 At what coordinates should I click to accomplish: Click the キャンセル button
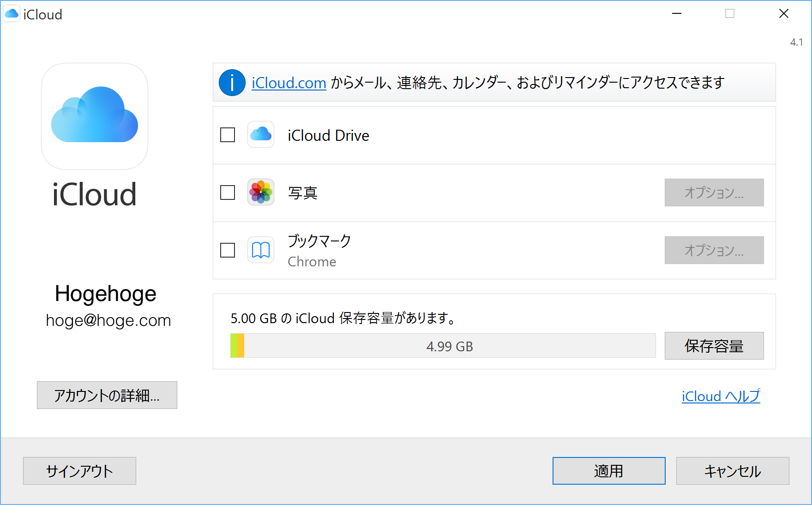733,471
